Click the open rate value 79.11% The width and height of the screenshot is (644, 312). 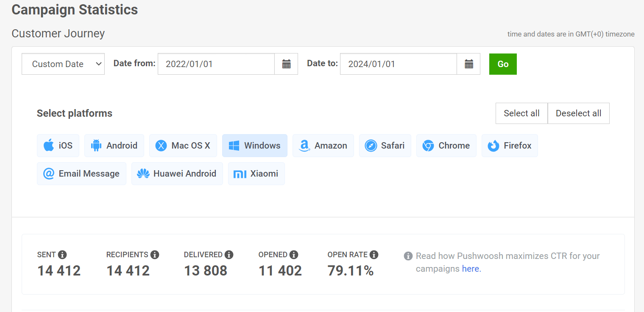pos(351,271)
